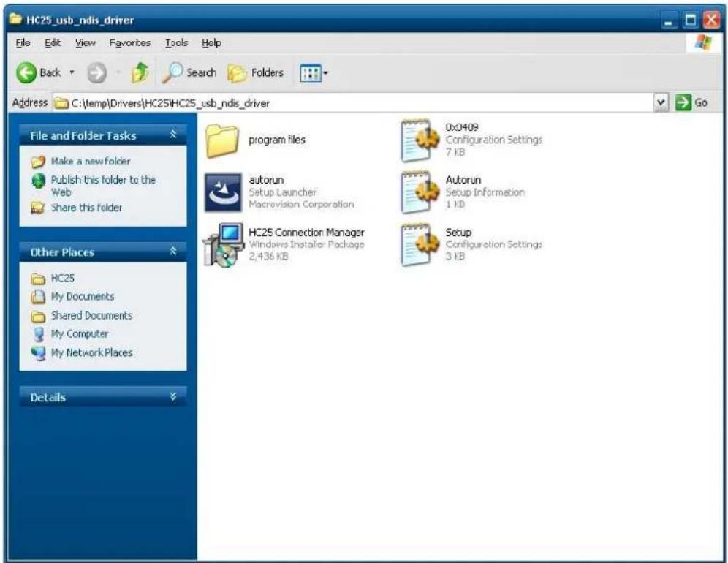Click the My Computer icon
This screenshot has height=563, width=728.
pos(39,334)
